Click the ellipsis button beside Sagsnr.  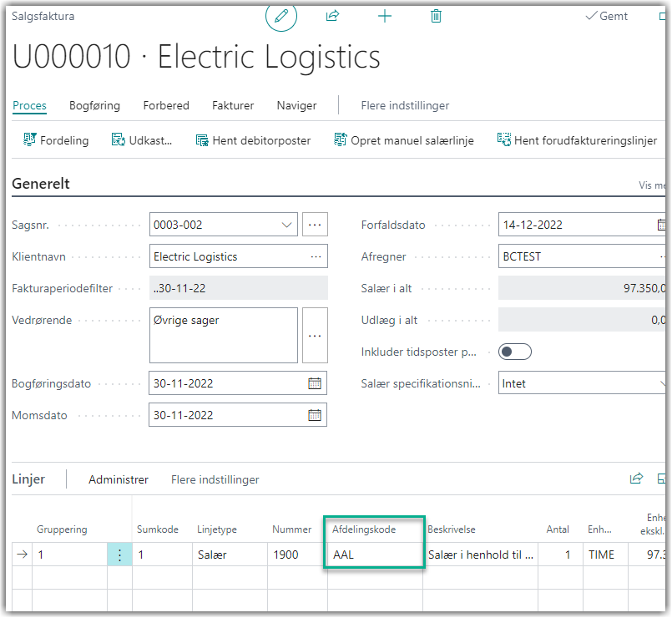tap(315, 225)
